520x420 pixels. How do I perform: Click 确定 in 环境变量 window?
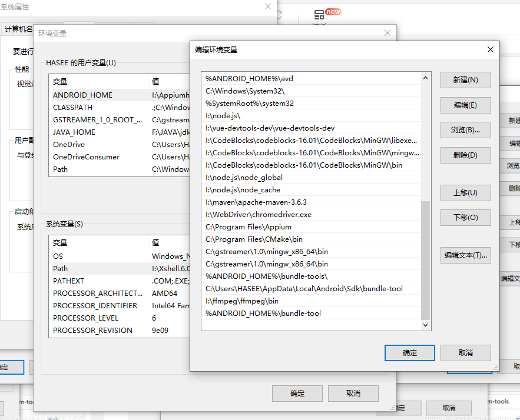tap(297, 394)
